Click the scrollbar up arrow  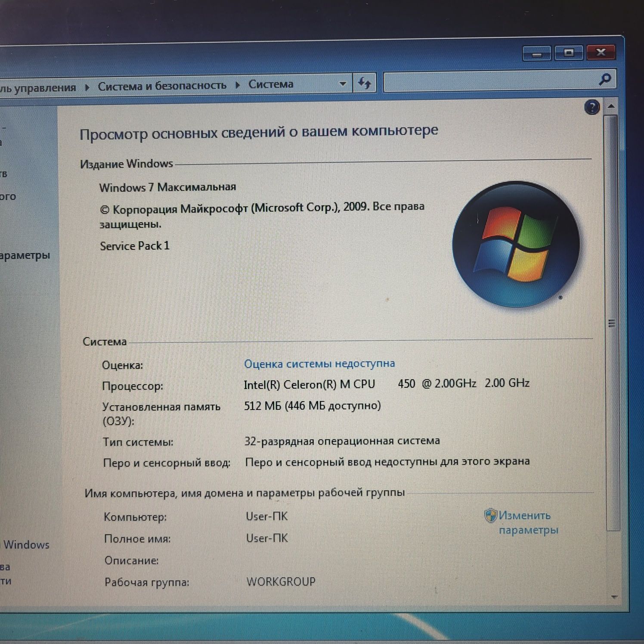pyautogui.click(x=611, y=106)
